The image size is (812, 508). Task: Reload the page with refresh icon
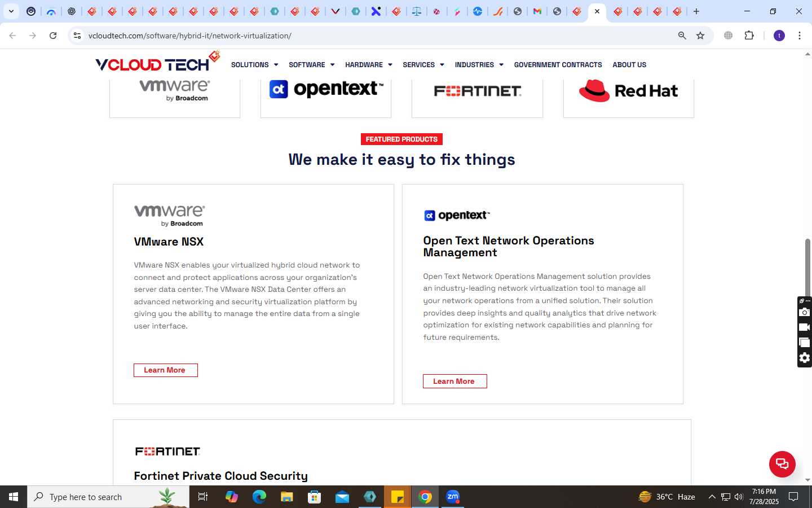click(x=53, y=36)
